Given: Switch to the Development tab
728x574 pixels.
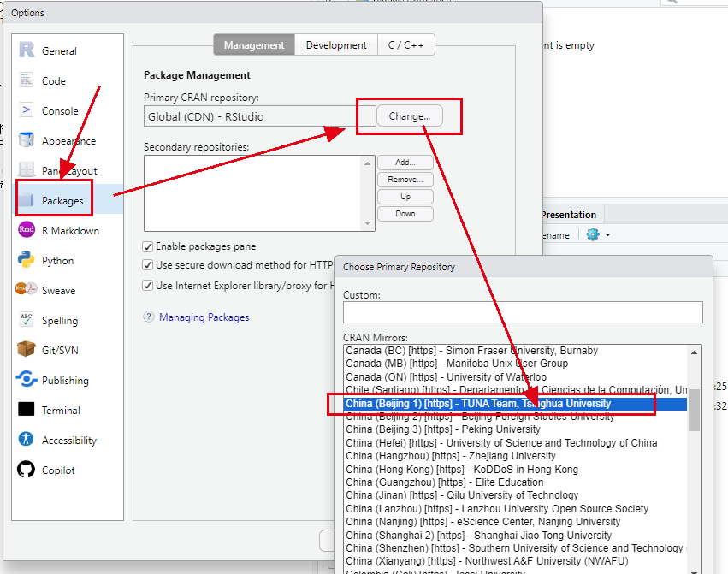Looking at the screenshot, I should point(336,45).
